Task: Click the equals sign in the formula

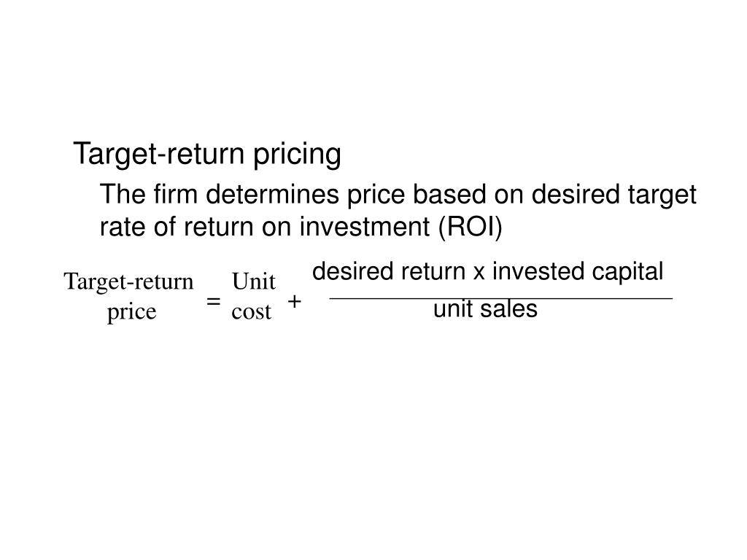Action: tap(214, 301)
